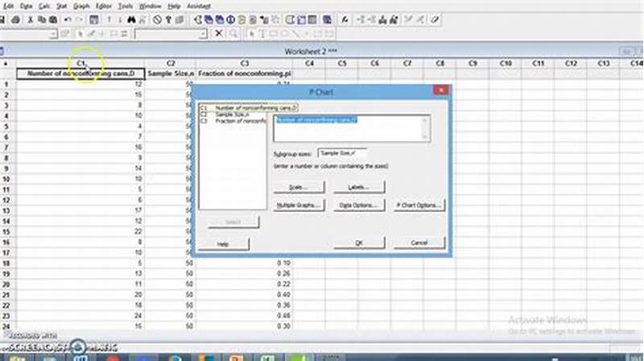644x361 pixels.
Task: Click the binoculars Find icon
Action: click(131, 19)
